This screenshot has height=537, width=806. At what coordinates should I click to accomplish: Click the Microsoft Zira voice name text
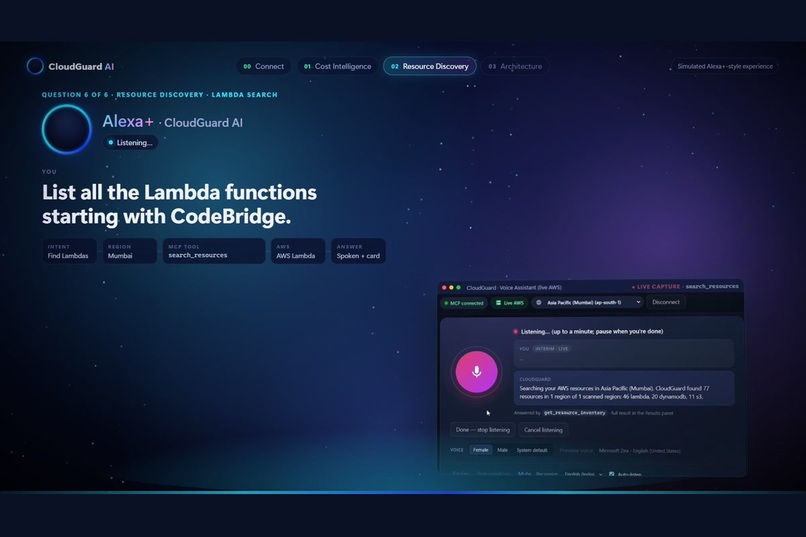639,451
